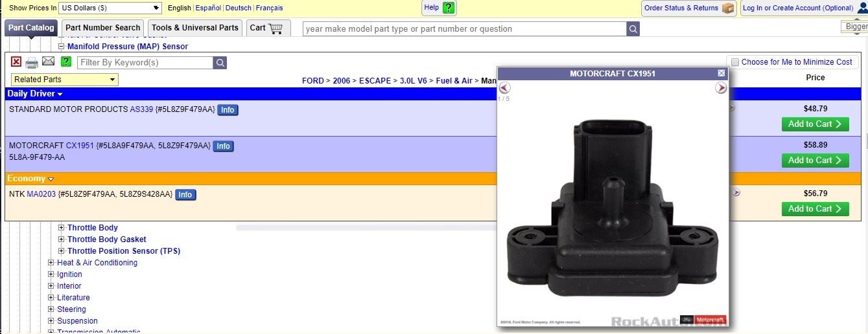Click the Bigger text size button
This screenshot has height=334, width=868.
coord(856,27)
